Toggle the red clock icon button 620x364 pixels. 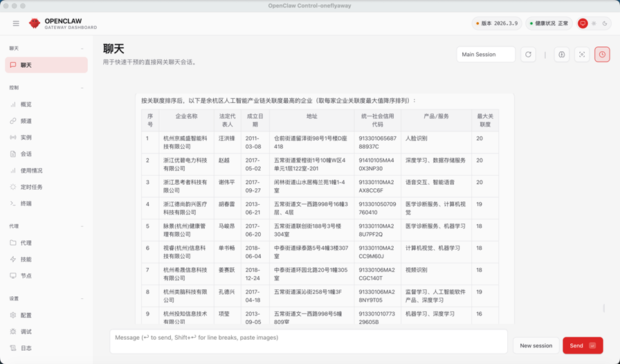(x=602, y=54)
